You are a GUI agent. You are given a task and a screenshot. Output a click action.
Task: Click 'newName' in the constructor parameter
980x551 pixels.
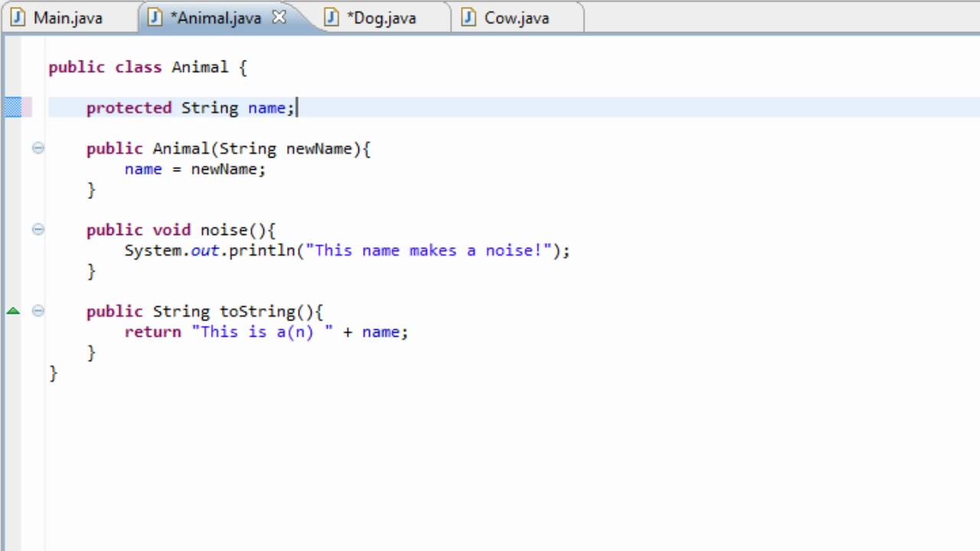(x=319, y=148)
